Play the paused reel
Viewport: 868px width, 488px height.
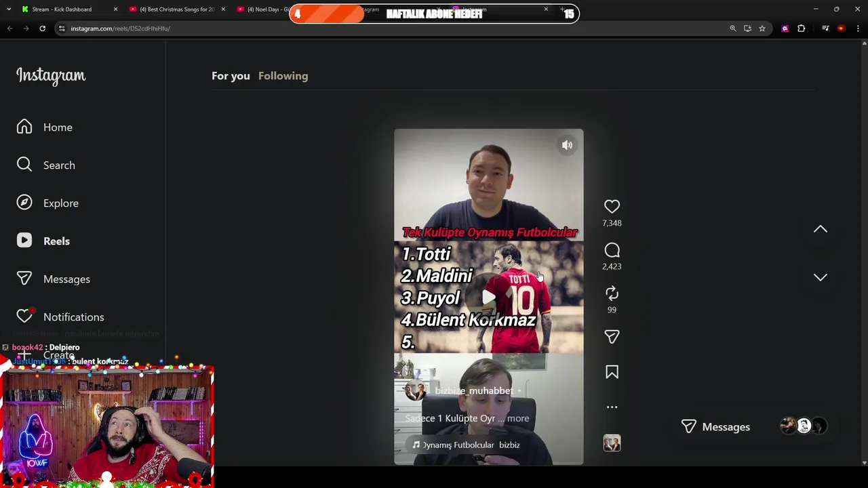488,297
